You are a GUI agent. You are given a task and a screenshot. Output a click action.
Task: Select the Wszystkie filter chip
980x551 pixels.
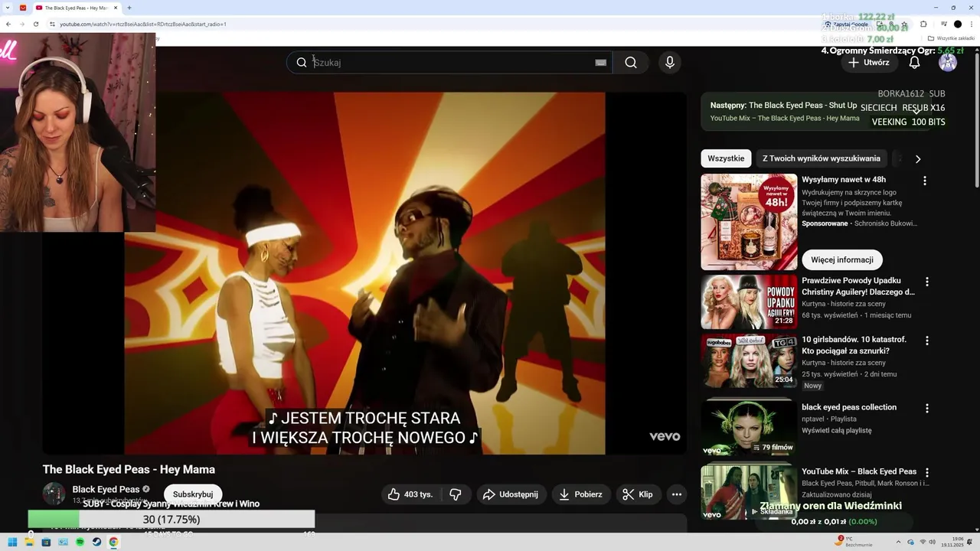[x=726, y=158]
